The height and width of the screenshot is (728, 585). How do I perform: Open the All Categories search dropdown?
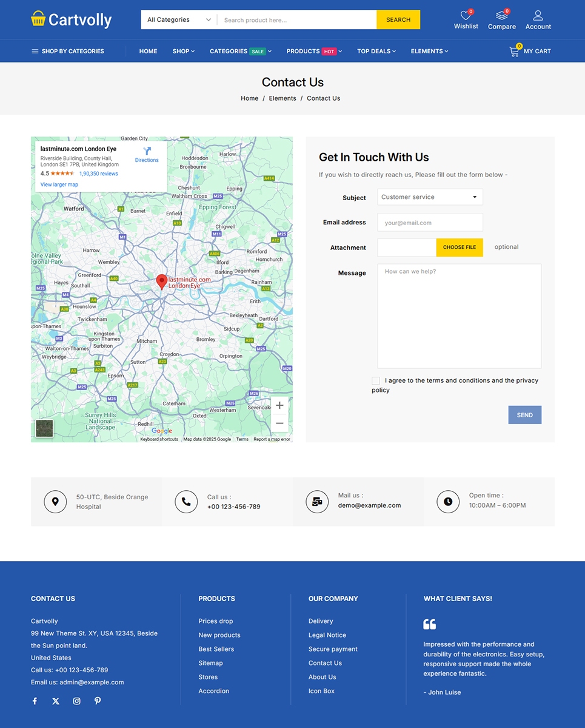pyautogui.click(x=179, y=20)
